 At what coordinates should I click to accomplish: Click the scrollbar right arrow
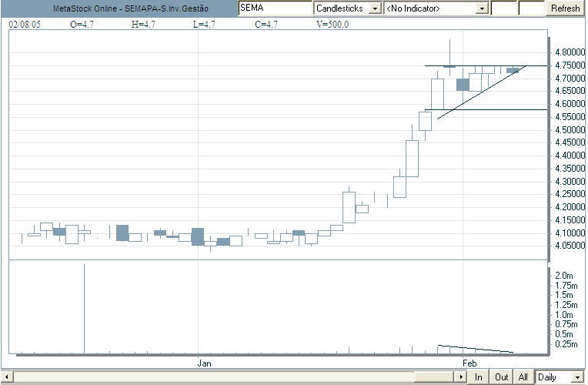[x=460, y=377]
